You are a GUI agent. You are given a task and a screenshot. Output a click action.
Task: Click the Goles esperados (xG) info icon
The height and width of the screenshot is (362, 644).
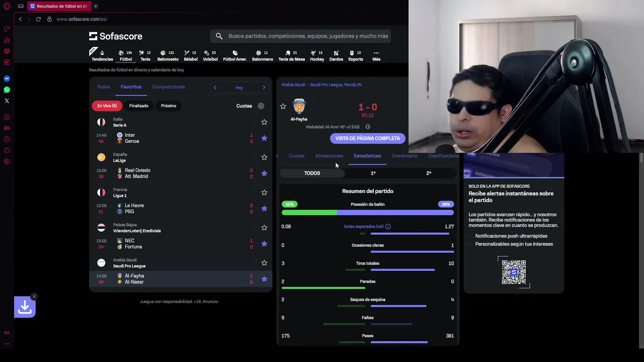click(388, 227)
